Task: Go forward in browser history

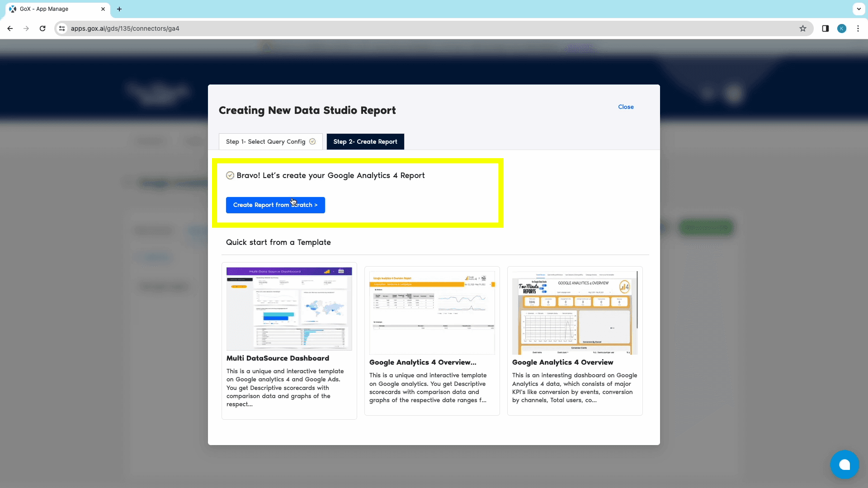Action: click(x=26, y=28)
